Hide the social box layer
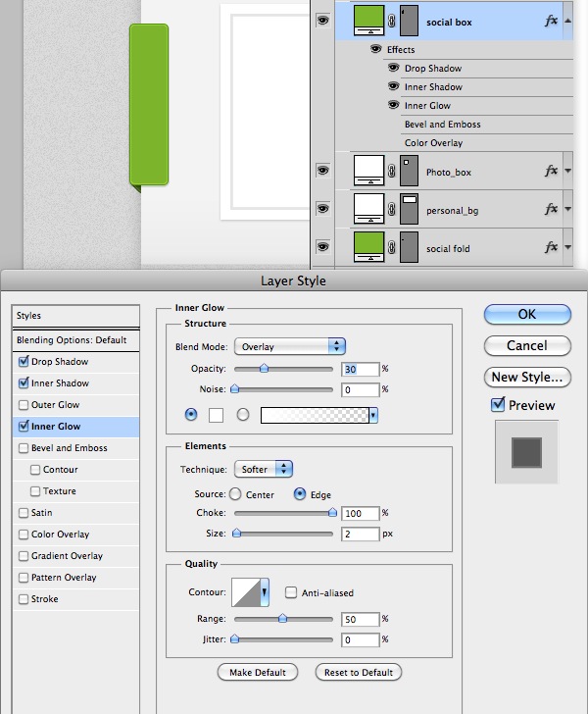588x714 pixels. pos(322,20)
